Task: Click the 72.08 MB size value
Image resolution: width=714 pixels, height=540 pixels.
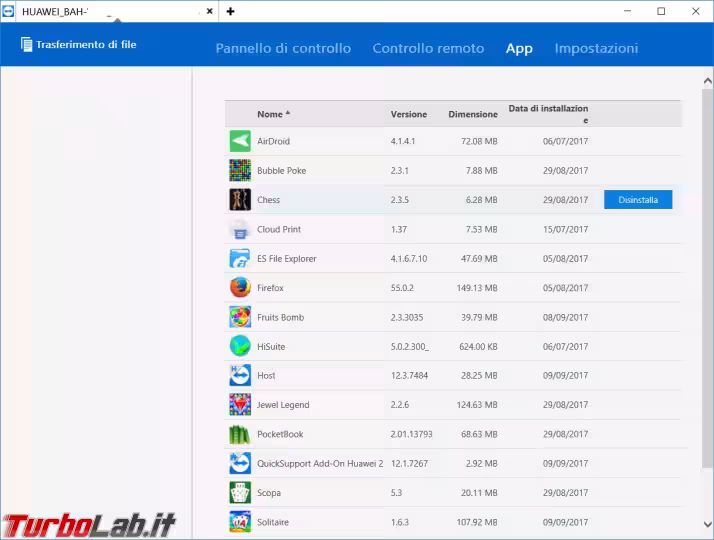Action: 479,141
